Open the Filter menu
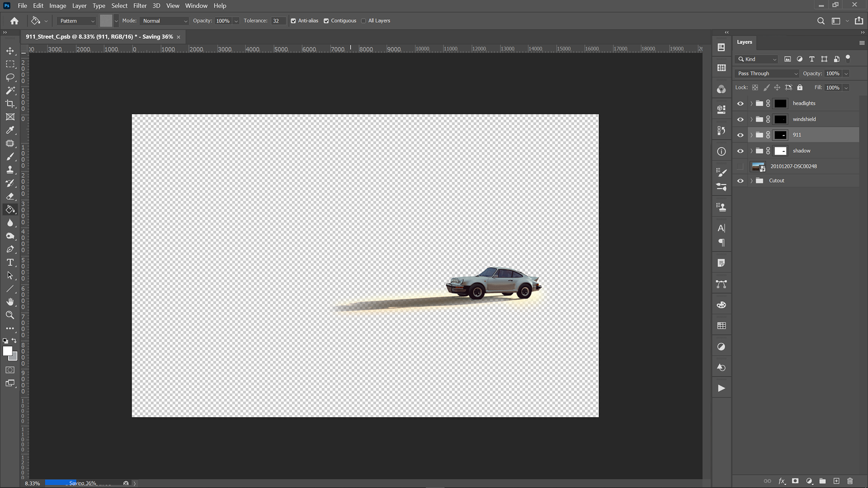 pos(140,6)
